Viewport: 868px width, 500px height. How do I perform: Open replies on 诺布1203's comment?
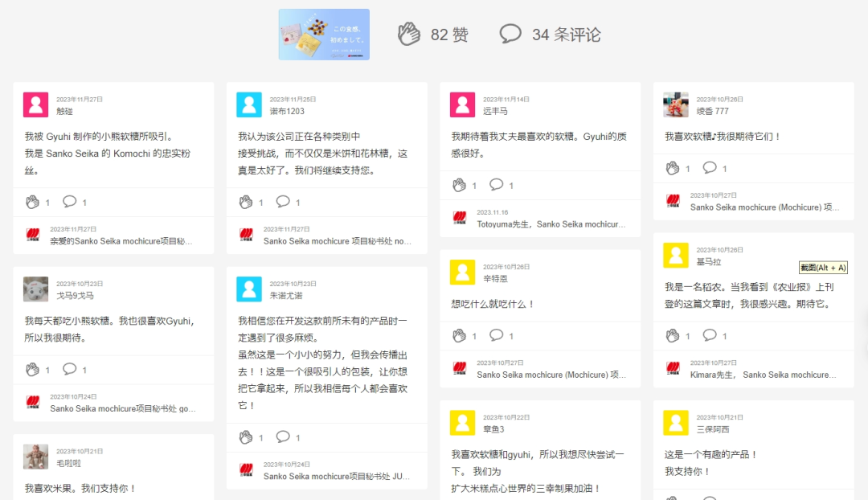coord(283,202)
